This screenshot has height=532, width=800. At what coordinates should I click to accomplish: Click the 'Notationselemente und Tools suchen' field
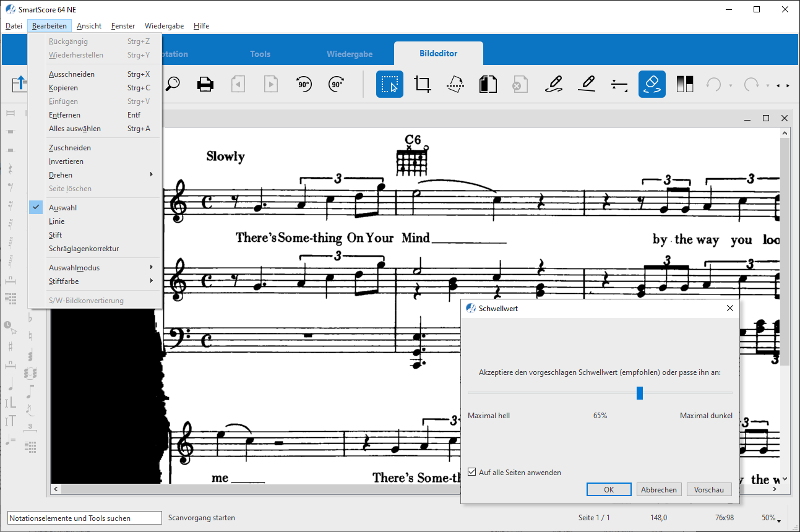pos(78,518)
